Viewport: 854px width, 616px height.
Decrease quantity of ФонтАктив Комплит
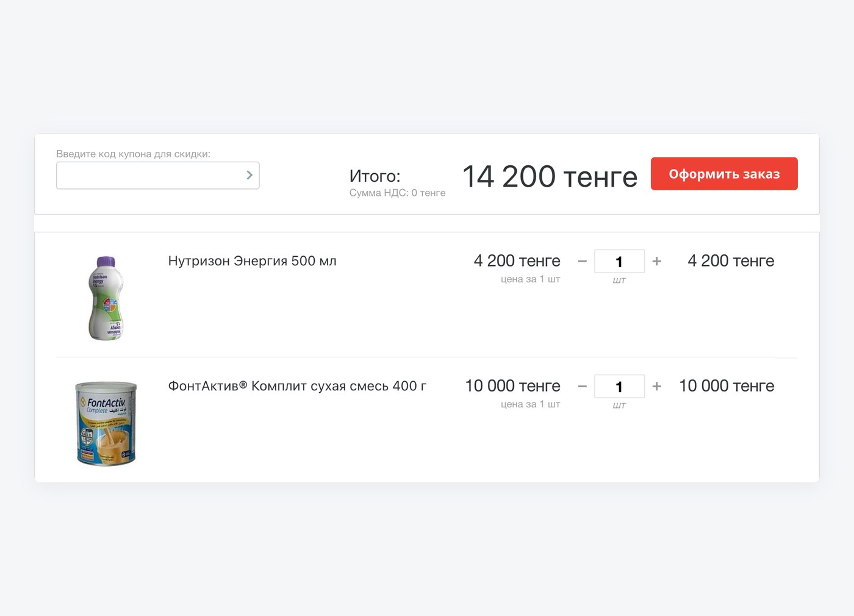(583, 386)
